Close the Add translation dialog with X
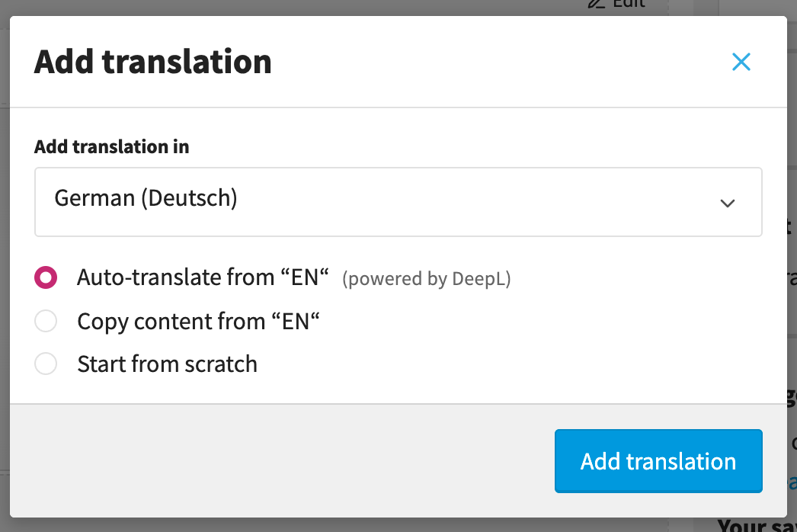Screen dimensions: 797x532 coord(741,62)
